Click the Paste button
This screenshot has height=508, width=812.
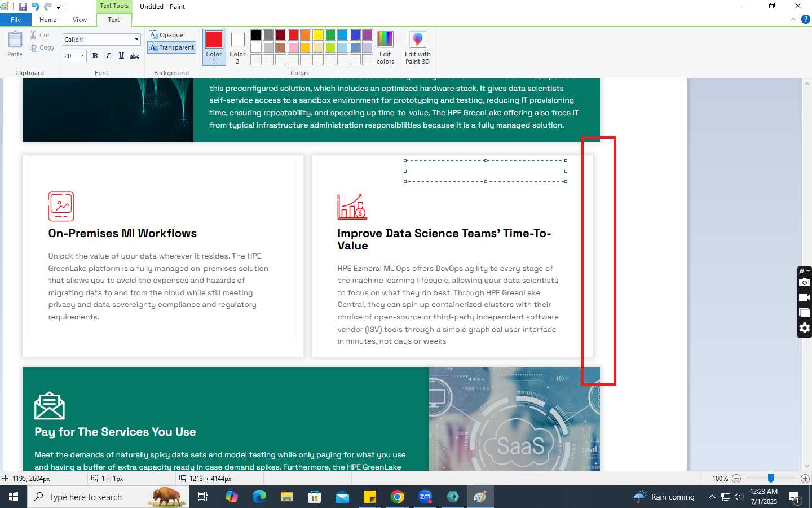point(15,45)
